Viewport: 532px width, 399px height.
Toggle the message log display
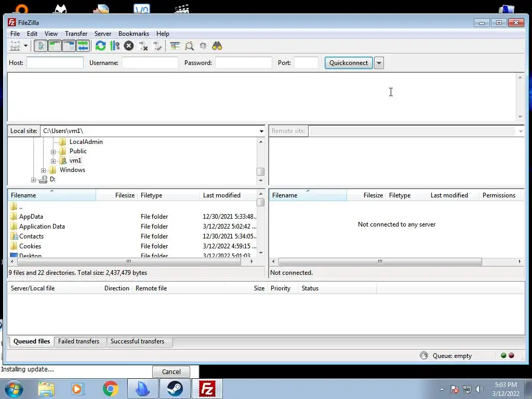[x=41, y=46]
